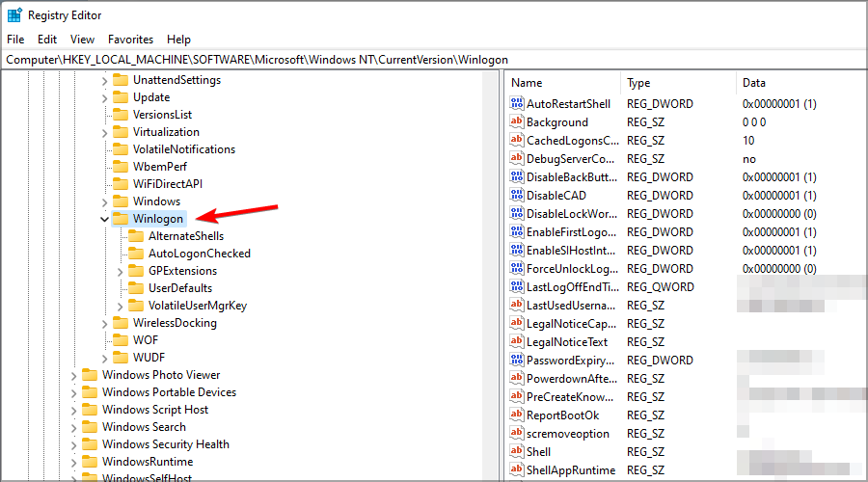Click the Registry Editor app icon
The height and width of the screenshot is (482, 868).
pos(14,14)
